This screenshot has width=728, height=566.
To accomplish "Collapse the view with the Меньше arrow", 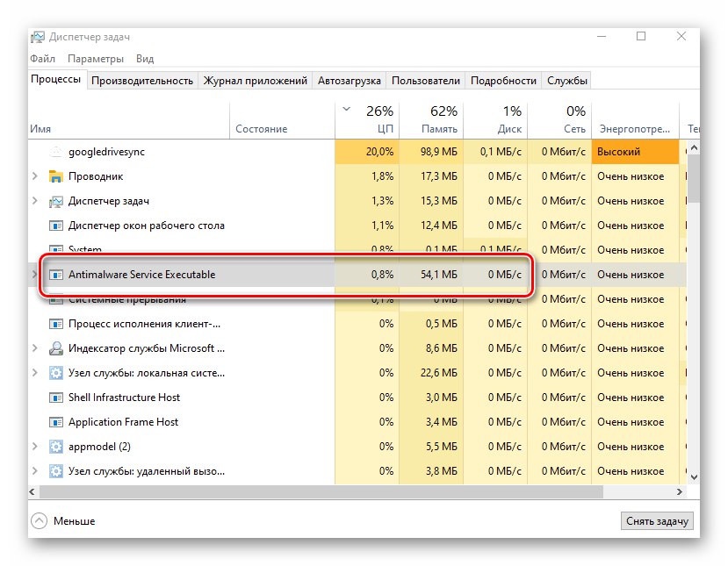I will click(40, 521).
